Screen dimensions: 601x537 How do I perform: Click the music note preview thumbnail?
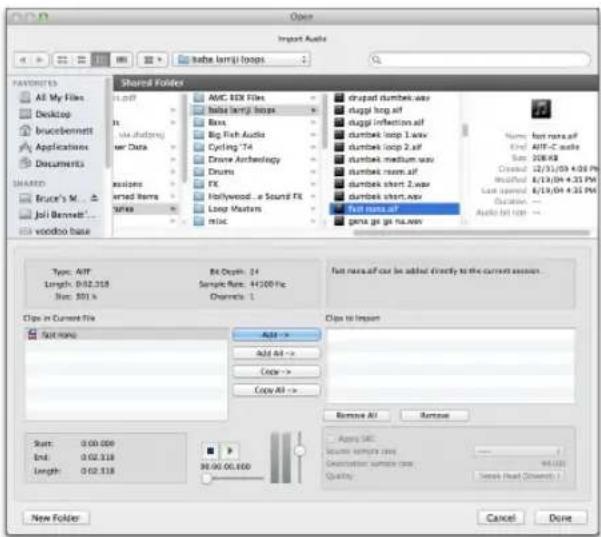541,109
